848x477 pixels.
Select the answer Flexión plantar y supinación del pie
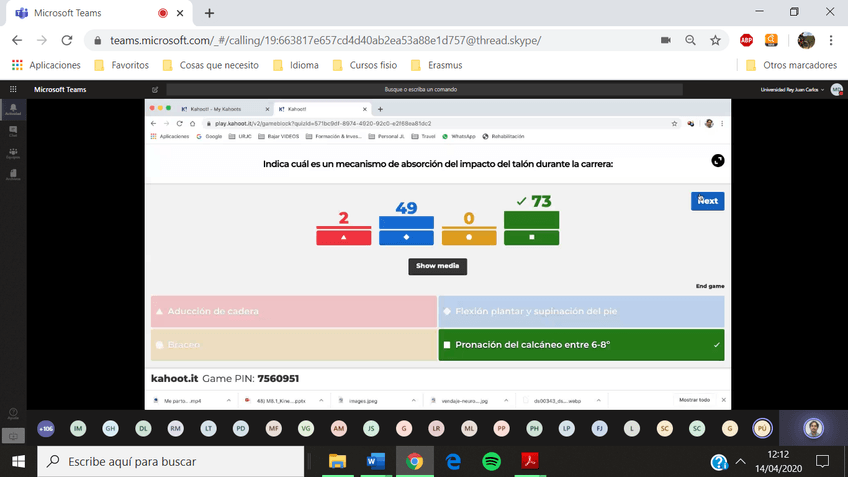click(581, 312)
